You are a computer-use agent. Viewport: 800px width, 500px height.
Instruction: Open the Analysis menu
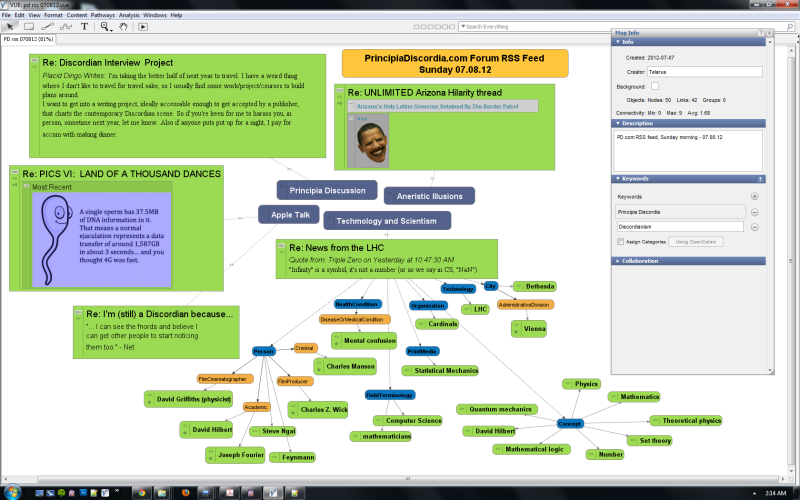pos(129,15)
